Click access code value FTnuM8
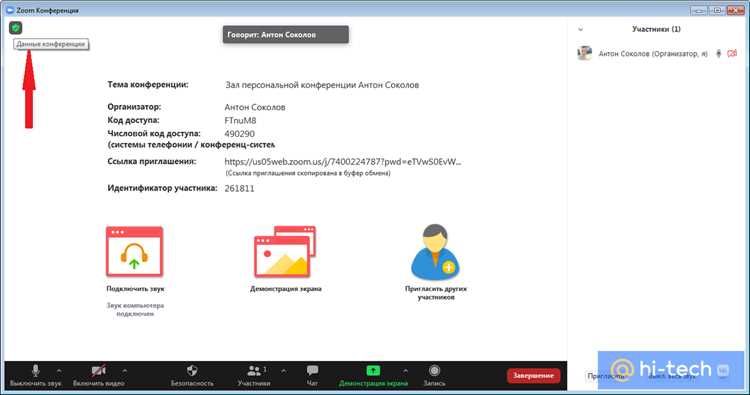The height and width of the screenshot is (395, 750). (x=240, y=121)
